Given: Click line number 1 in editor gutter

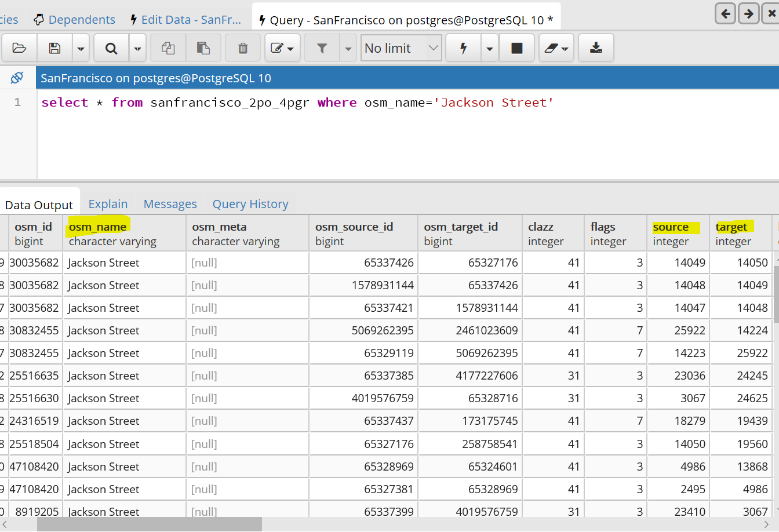Looking at the screenshot, I should click(17, 102).
